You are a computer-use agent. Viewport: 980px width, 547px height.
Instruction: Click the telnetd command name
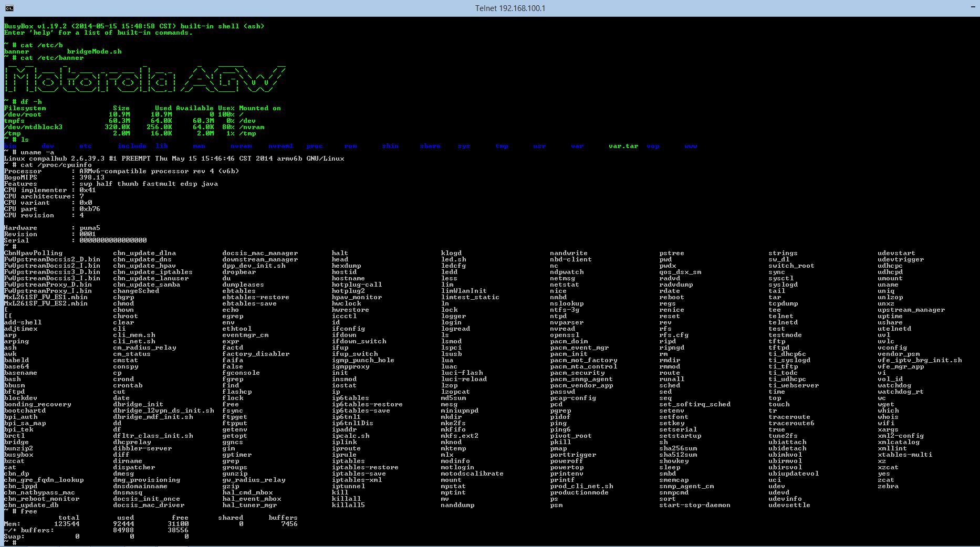tap(783, 322)
